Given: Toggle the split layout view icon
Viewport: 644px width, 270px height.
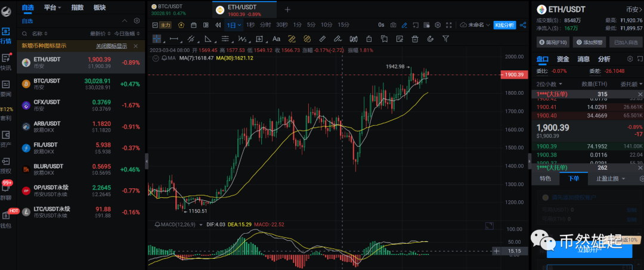Looking at the screenshot, I should click(x=206, y=25).
